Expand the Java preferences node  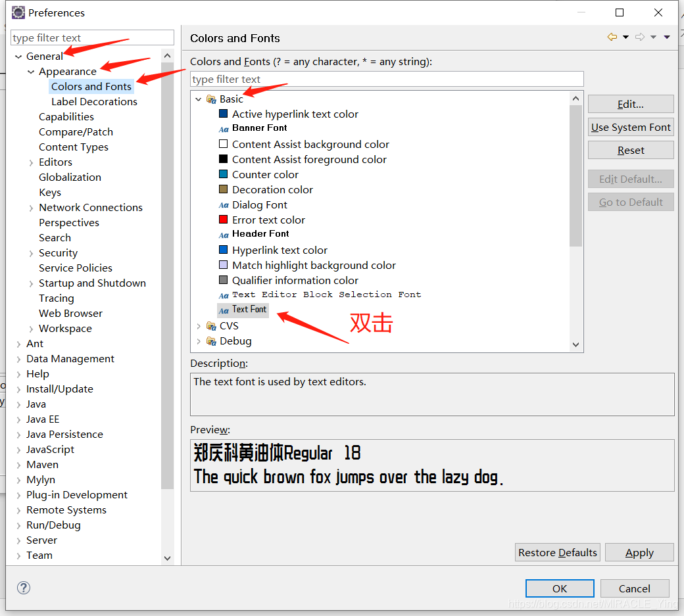(18, 404)
